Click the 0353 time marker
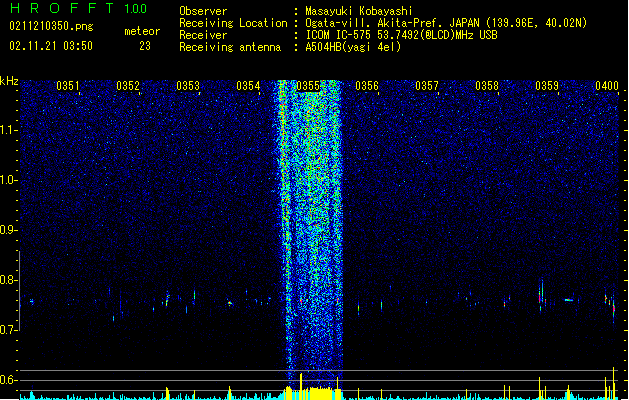 [x=188, y=85]
